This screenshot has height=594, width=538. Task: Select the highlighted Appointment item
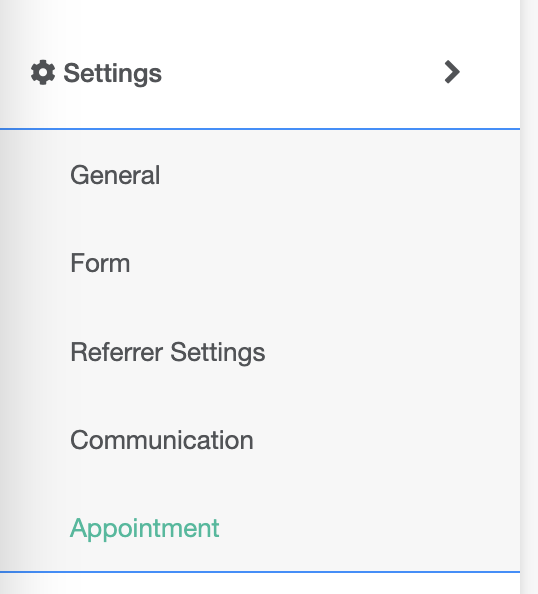(x=144, y=528)
